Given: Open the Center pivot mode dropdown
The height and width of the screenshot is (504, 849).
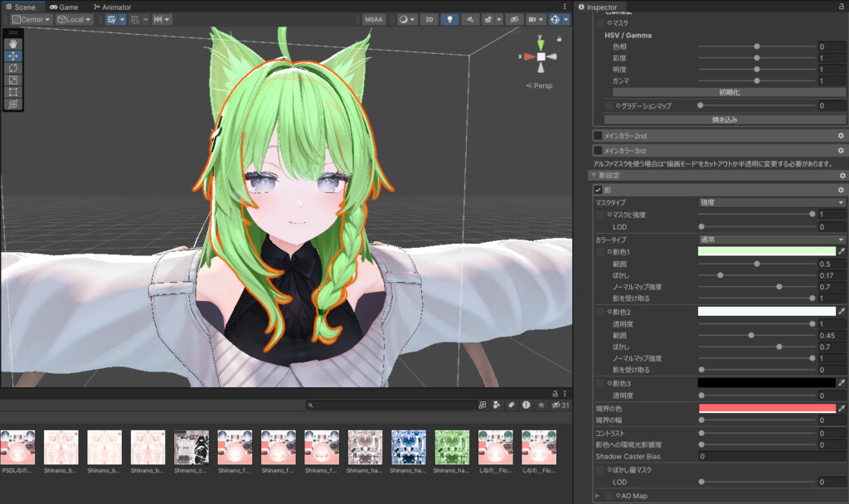Looking at the screenshot, I should click(31, 20).
